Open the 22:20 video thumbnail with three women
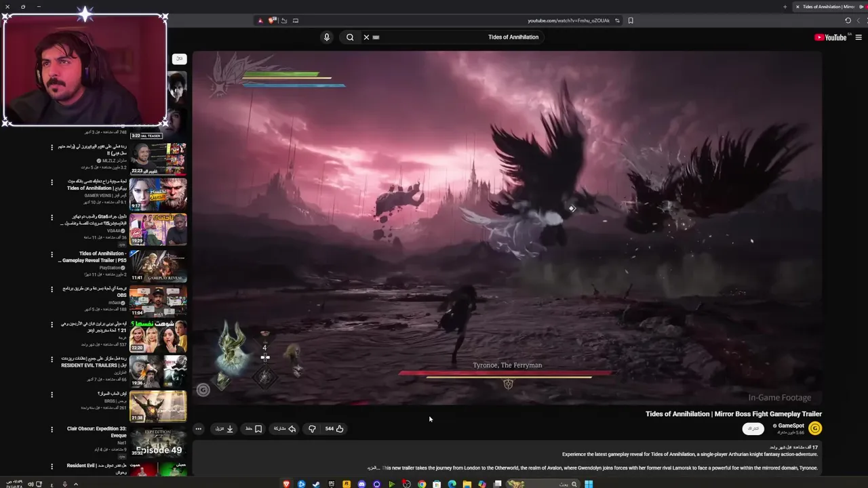 158,335
